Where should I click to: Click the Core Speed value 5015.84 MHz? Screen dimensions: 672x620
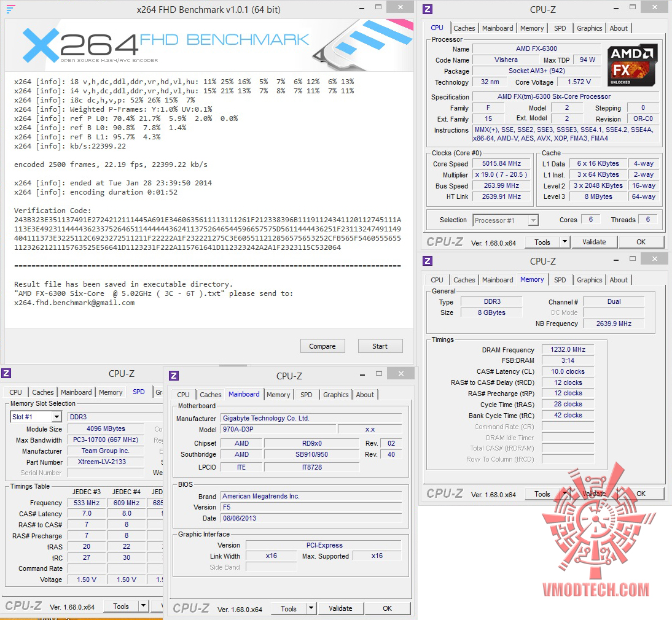pyautogui.click(x=501, y=163)
